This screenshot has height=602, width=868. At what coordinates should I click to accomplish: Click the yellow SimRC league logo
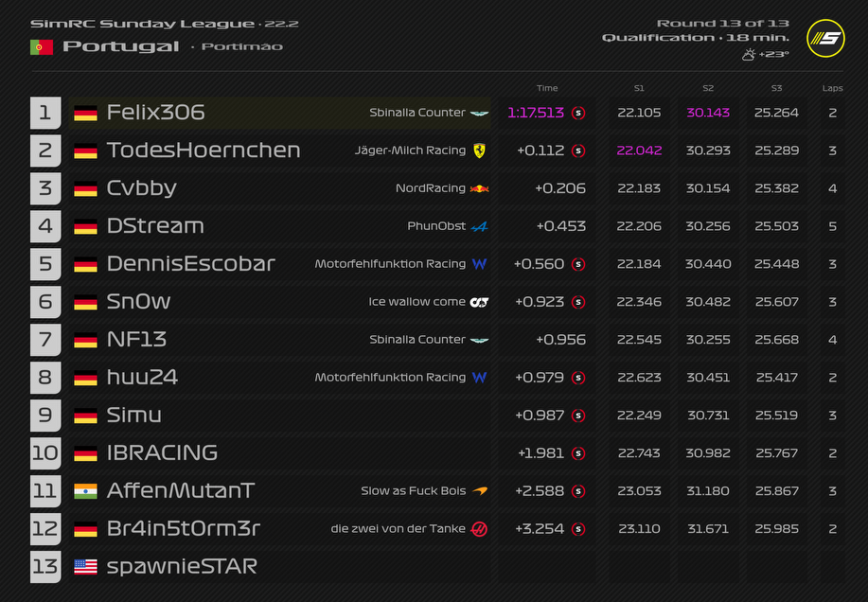click(824, 38)
